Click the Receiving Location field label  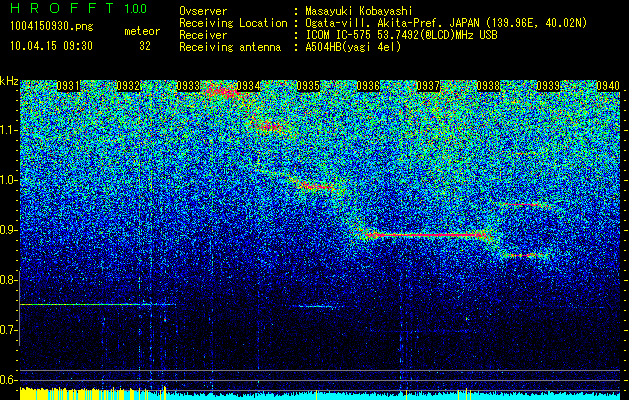point(233,23)
